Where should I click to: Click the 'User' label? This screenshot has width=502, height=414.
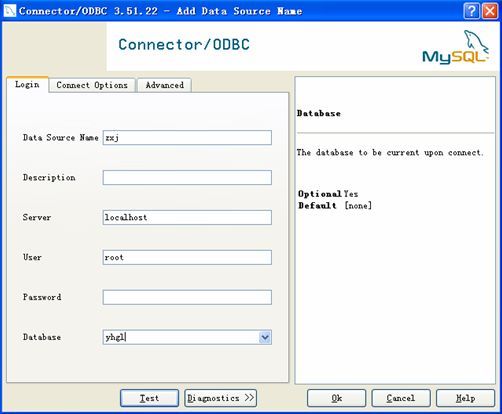tap(32, 257)
